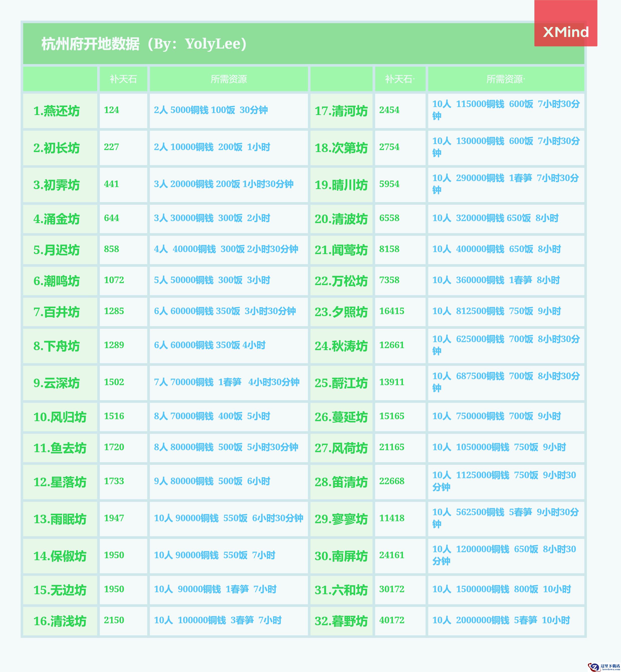
Task: Select the 补天石 value 16415
Action: pyautogui.click(x=391, y=311)
